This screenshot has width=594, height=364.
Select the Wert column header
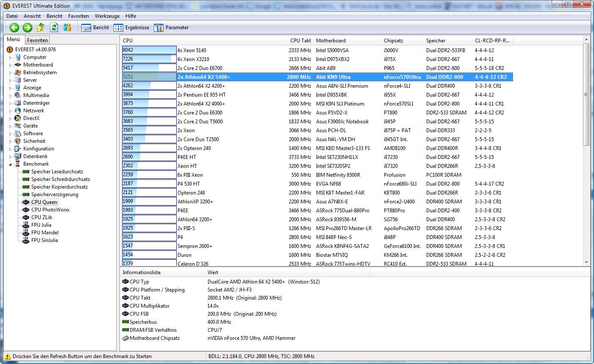[288, 272]
